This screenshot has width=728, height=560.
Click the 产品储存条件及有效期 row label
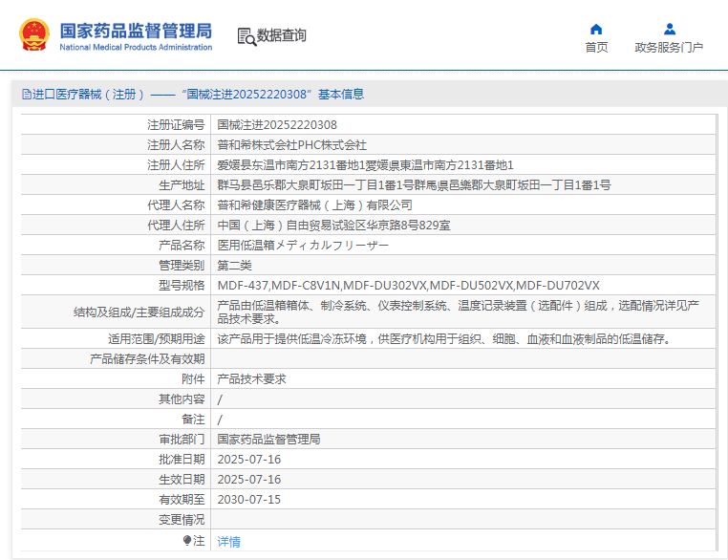click(147, 359)
